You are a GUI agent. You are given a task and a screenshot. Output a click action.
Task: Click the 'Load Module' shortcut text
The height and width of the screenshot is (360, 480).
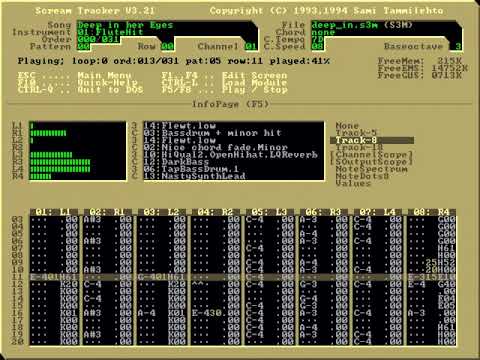click(x=255, y=82)
